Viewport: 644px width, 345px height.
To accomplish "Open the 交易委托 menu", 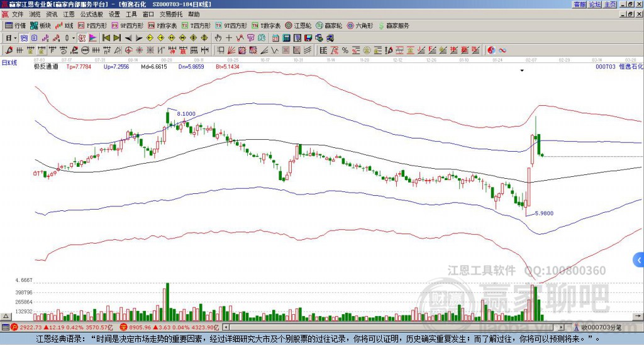I will point(171,14).
